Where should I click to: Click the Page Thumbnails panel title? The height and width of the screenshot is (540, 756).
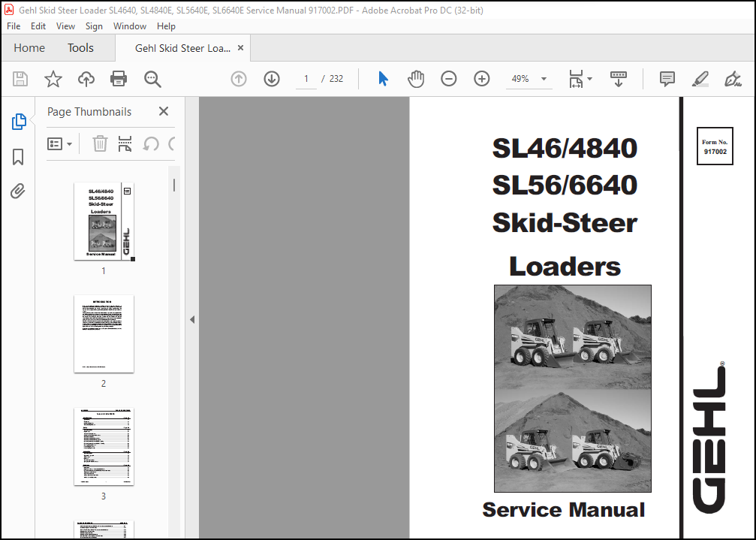(89, 111)
